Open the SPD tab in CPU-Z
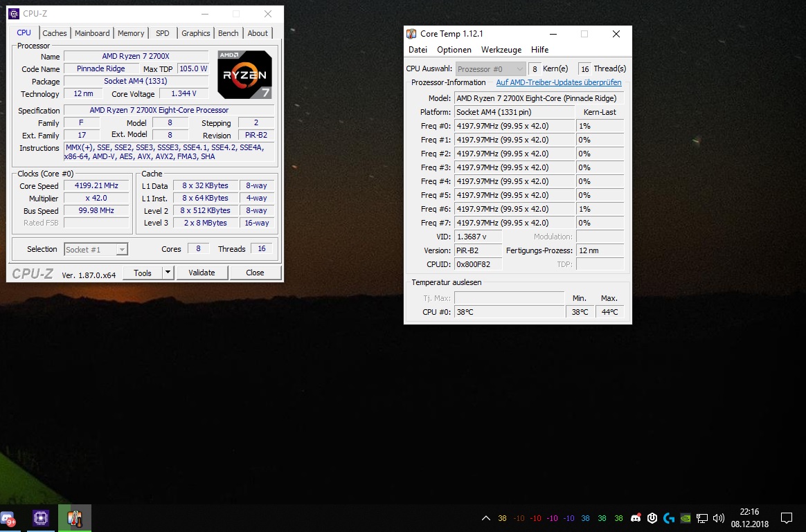806x532 pixels. click(x=163, y=33)
